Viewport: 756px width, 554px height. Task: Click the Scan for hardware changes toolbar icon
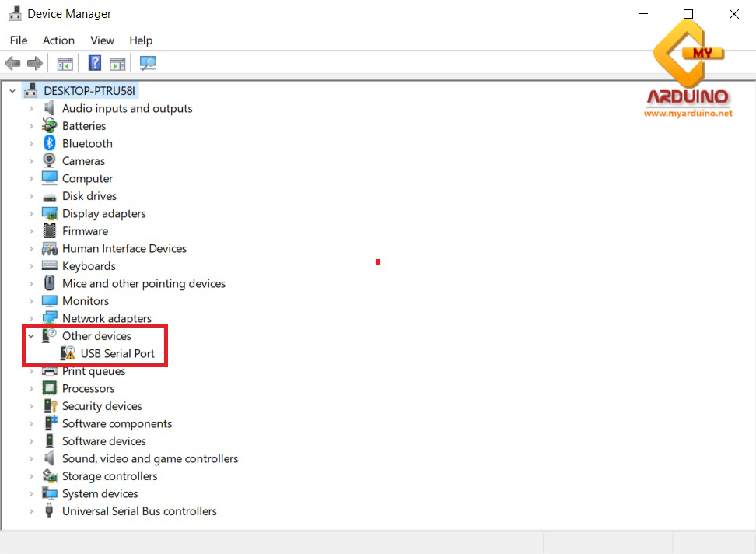[148, 63]
